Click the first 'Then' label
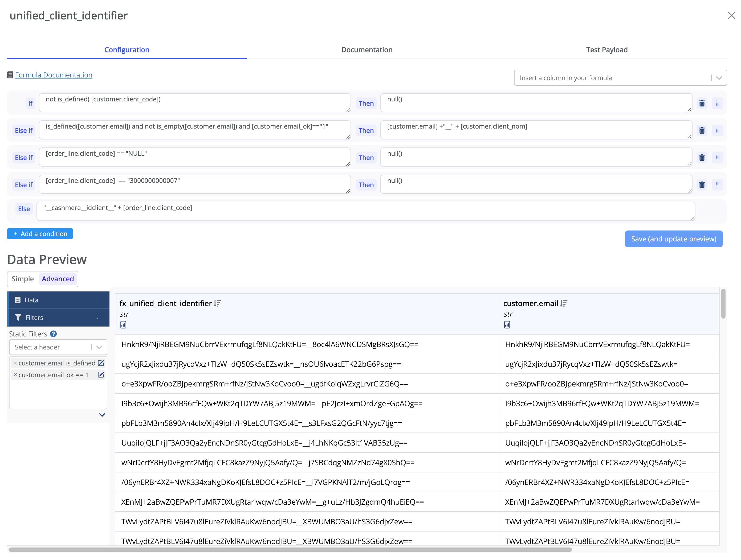This screenshot has width=741, height=560. pyautogui.click(x=366, y=104)
